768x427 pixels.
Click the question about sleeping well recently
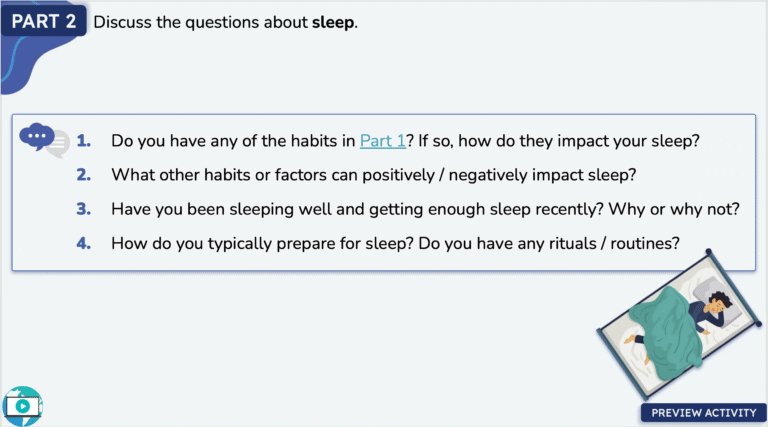425,209
